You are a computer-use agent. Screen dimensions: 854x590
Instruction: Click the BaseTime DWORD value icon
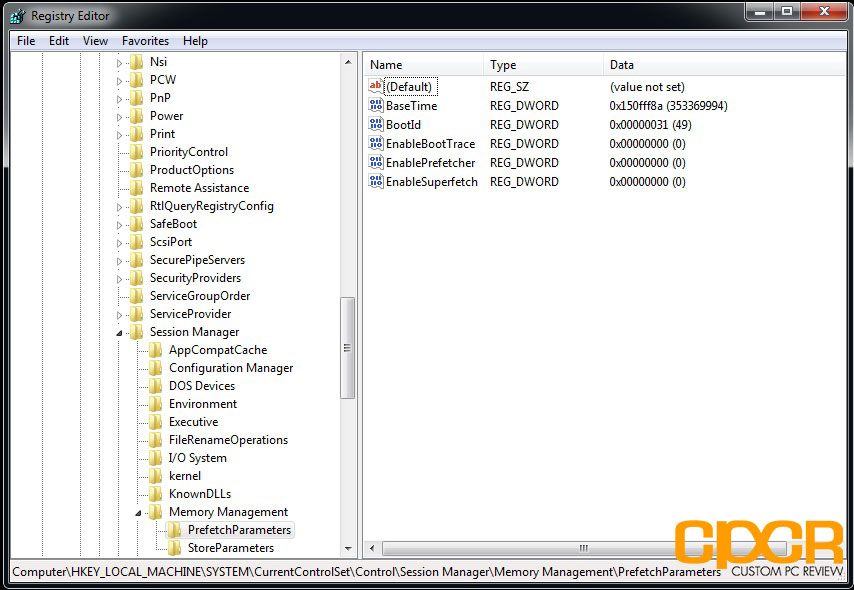[376, 105]
